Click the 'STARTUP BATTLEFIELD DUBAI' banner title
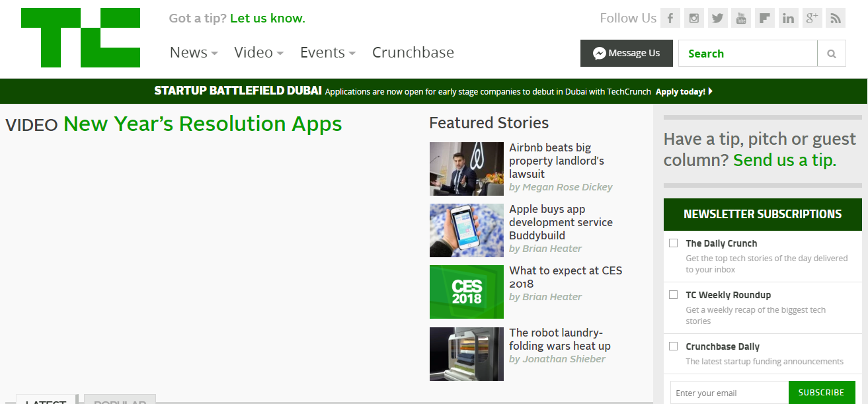The width and height of the screenshot is (868, 404). (238, 91)
